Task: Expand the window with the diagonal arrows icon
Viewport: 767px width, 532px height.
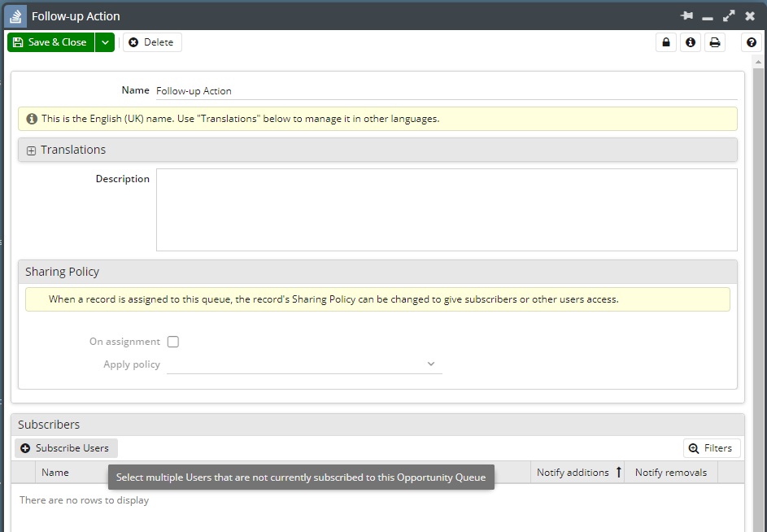Action: coord(729,15)
